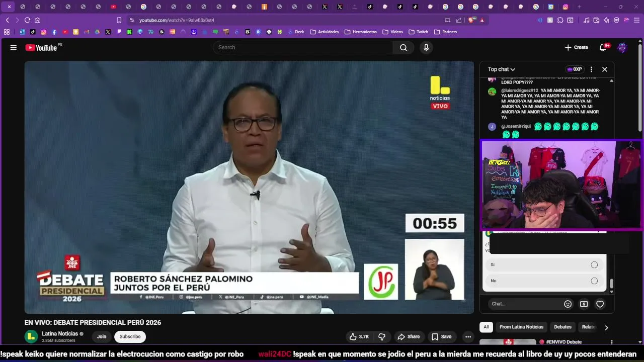This screenshot has height=362, width=644.
Task: Send a heart reaction in chat
Action: (x=600, y=304)
